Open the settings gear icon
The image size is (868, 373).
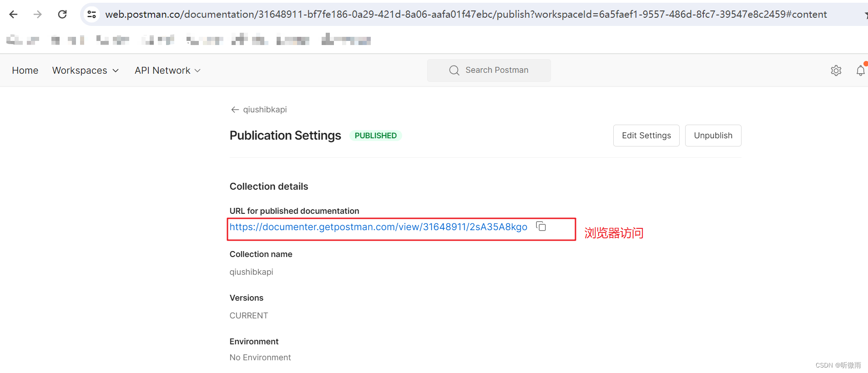[836, 71]
